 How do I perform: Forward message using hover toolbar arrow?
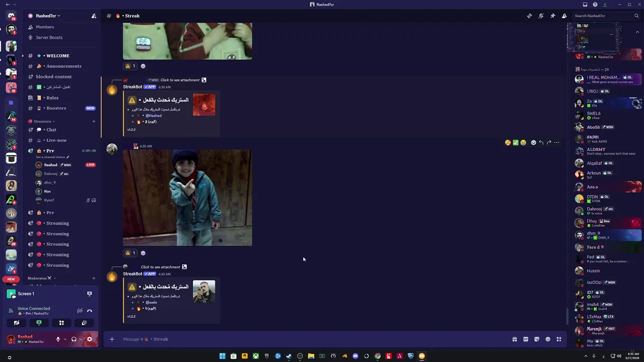coord(549,142)
